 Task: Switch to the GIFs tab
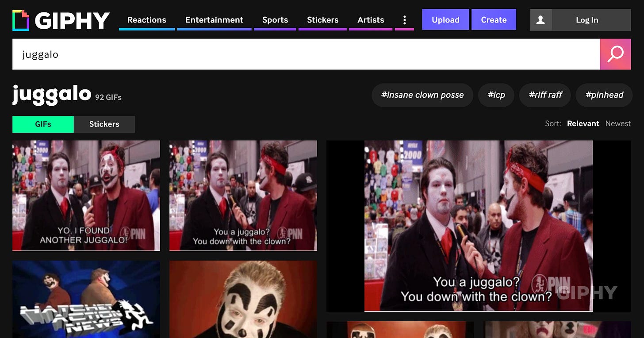[x=43, y=124]
